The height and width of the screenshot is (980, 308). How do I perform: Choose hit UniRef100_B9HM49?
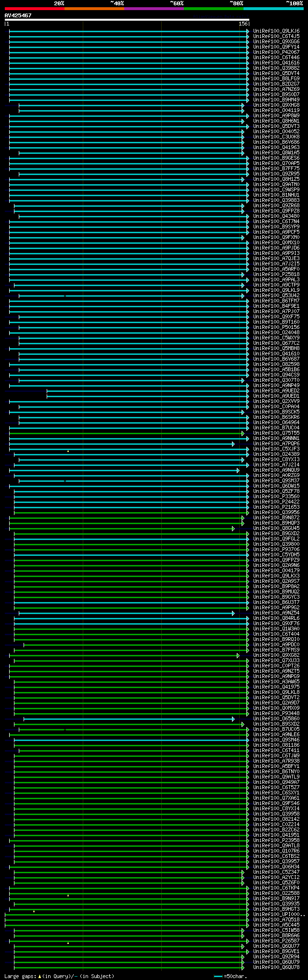point(276,100)
